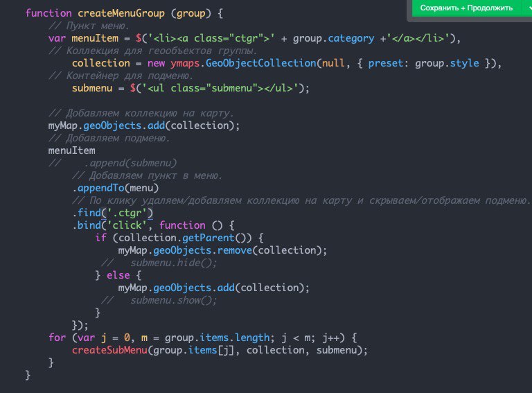The height and width of the screenshot is (393, 532).
Task: Click the comment '// Контейнер для подменю.'
Action: (121, 76)
